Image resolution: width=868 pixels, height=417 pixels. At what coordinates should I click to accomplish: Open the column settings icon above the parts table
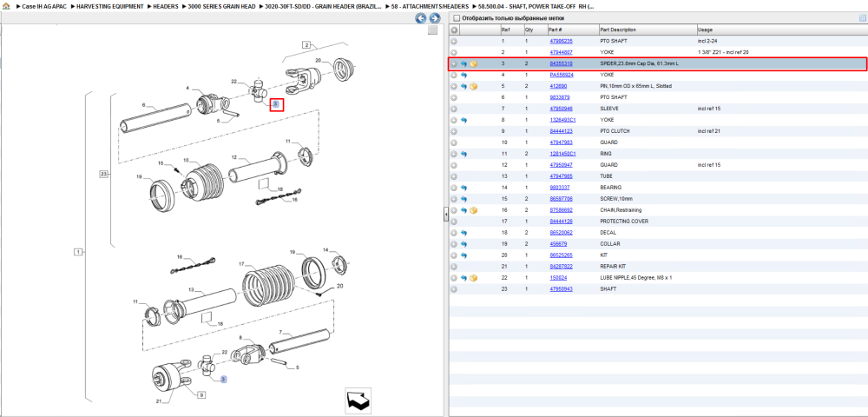coord(862,18)
